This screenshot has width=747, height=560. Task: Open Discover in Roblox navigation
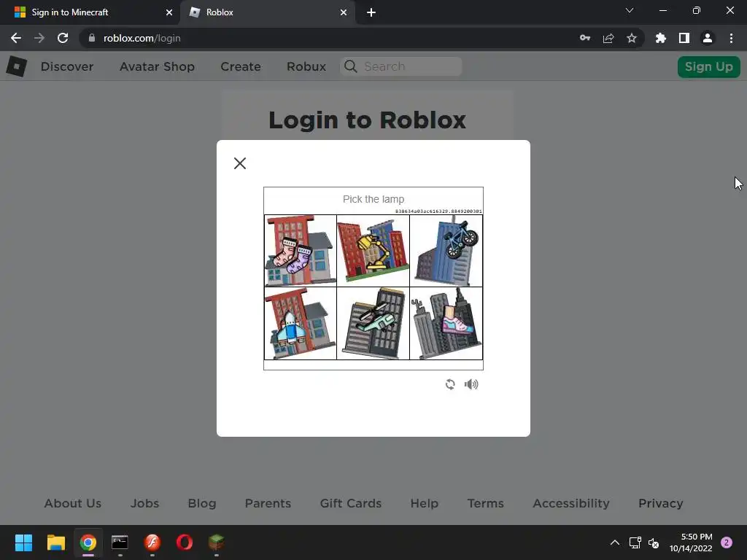67,66
